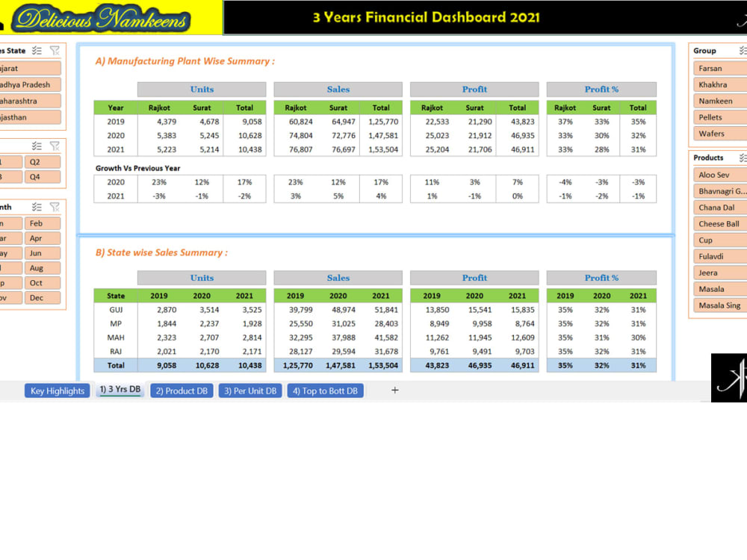Click multi-select icon on Quarter slicer
The width and height of the screenshot is (747, 560).
pyautogui.click(x=35, y=146)
